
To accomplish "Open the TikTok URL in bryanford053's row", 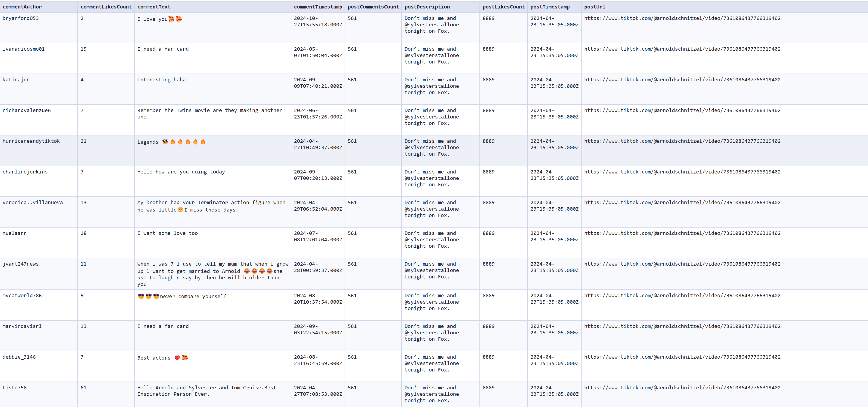I will click(682, 18).
